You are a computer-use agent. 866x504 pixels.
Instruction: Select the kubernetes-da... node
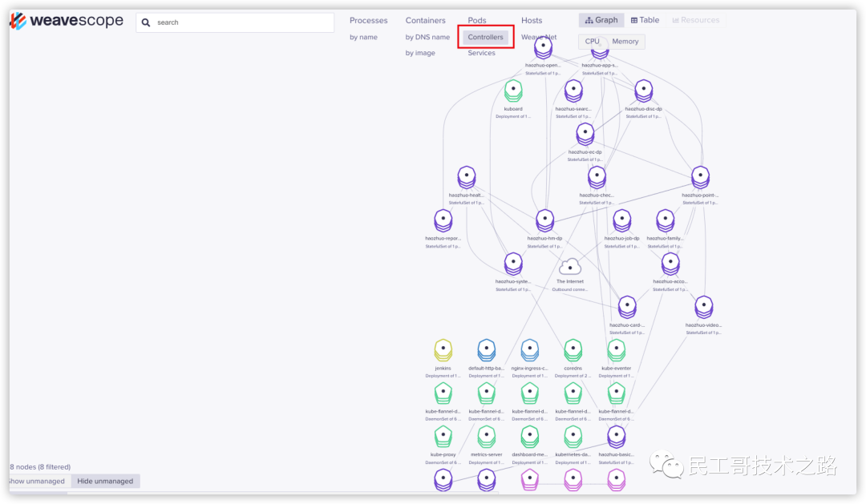tap(573, 437)
